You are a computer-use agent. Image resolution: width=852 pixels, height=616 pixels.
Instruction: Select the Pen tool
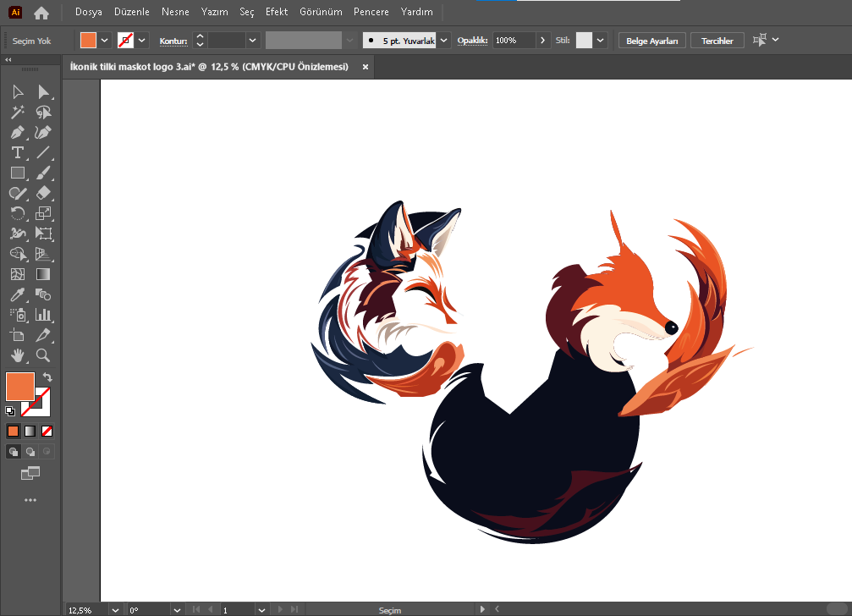pos(18,133)
